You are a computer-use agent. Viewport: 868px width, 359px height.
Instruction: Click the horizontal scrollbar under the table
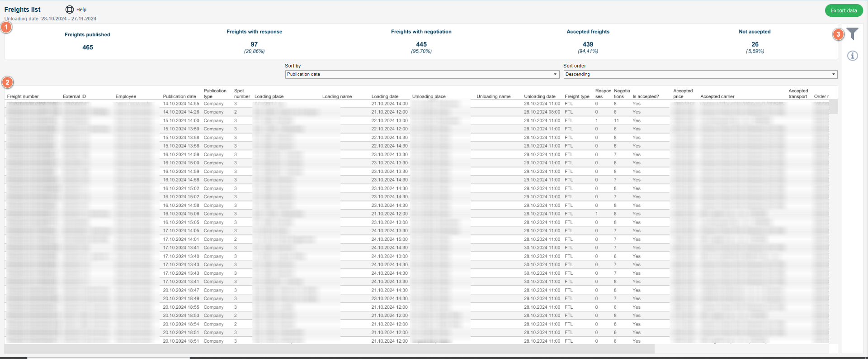pyautogui.click(x=329, y=349)
